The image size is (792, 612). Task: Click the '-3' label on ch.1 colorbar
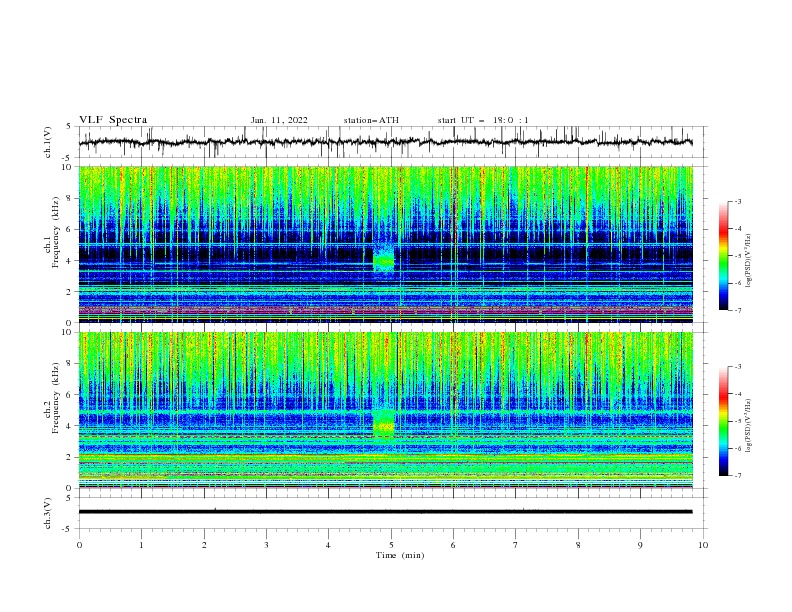(737, 201)
